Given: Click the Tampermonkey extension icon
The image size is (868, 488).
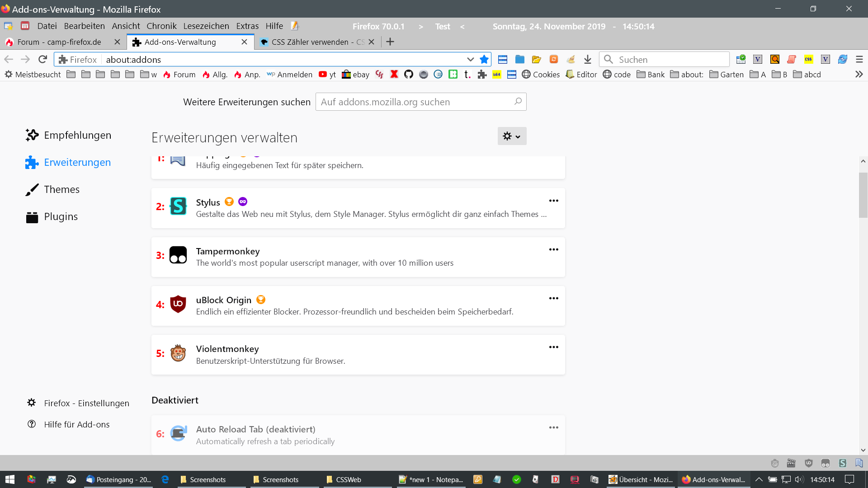Looking at the screenshot, I should pos(178,255).
